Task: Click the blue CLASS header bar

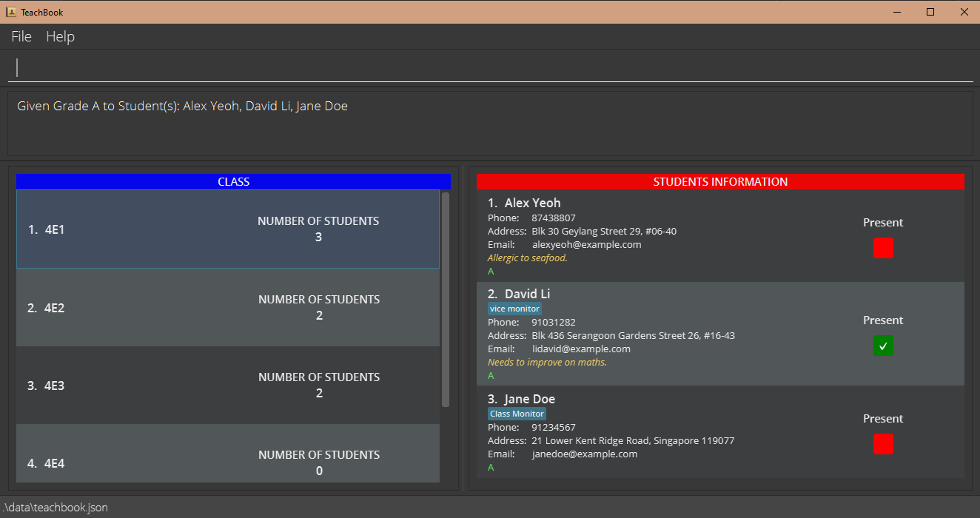Action: click(233, 181)
